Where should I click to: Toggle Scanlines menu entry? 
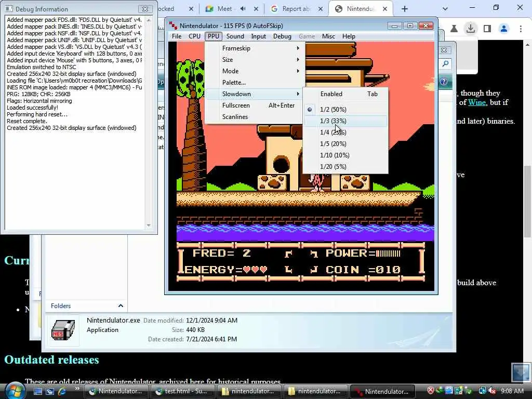coord(255,117)
